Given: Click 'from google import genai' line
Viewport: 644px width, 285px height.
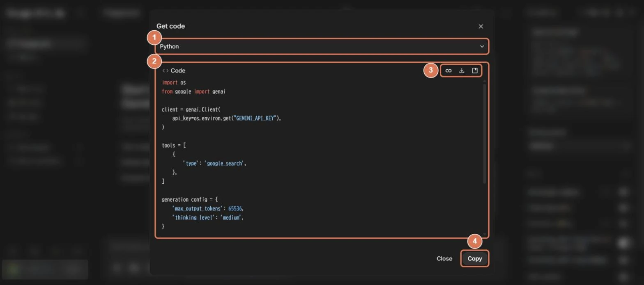Looking at the screenshot, I should pyautogui.click(x=193, y=91).
